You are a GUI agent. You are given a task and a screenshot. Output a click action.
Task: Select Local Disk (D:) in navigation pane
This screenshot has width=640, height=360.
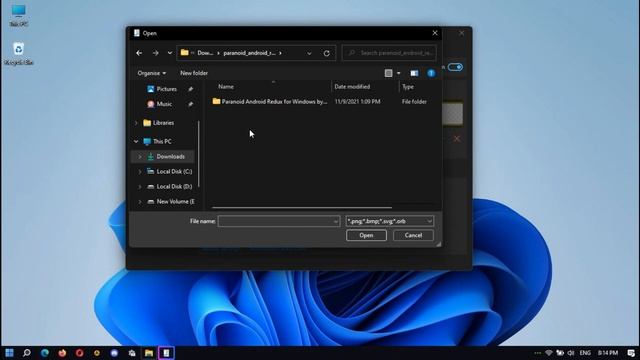point(174,187)
